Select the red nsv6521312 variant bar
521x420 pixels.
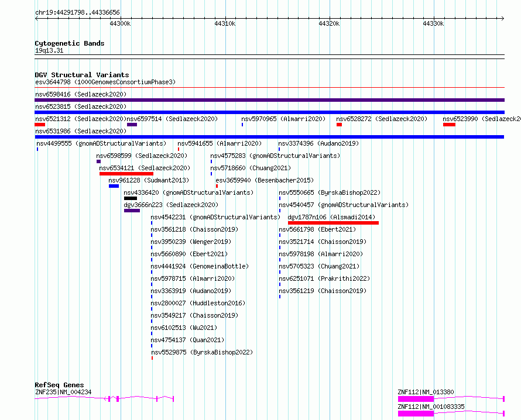pyautogui.click(x=40, y=125)
